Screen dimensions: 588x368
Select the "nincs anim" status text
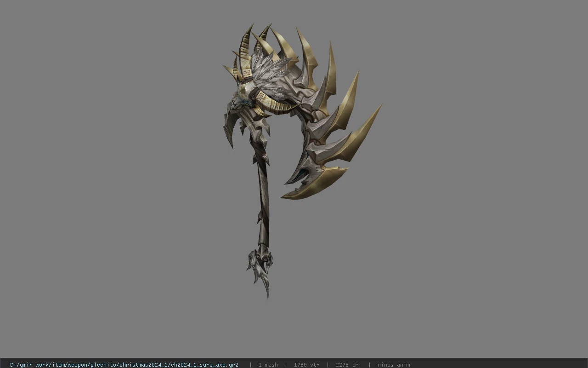point(394,365)
